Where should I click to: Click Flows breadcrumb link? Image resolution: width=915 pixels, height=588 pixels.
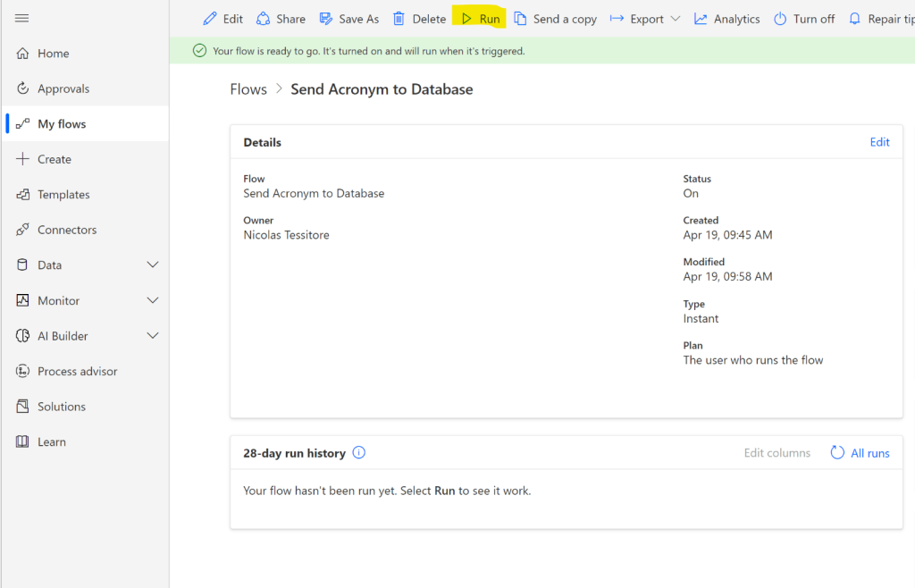[x=248, y=89]
